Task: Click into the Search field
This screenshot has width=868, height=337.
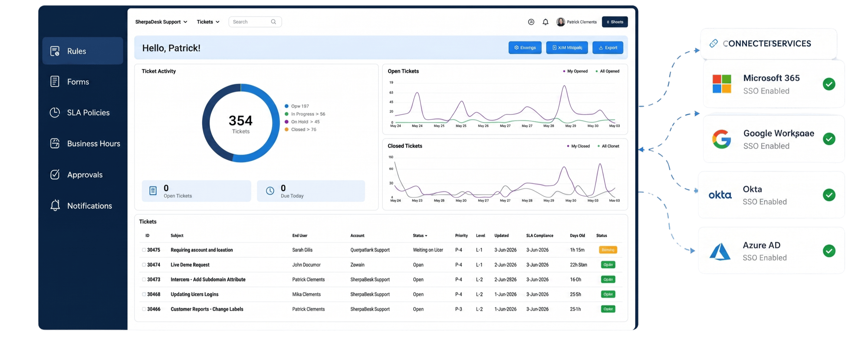Action: coord(255,22)
